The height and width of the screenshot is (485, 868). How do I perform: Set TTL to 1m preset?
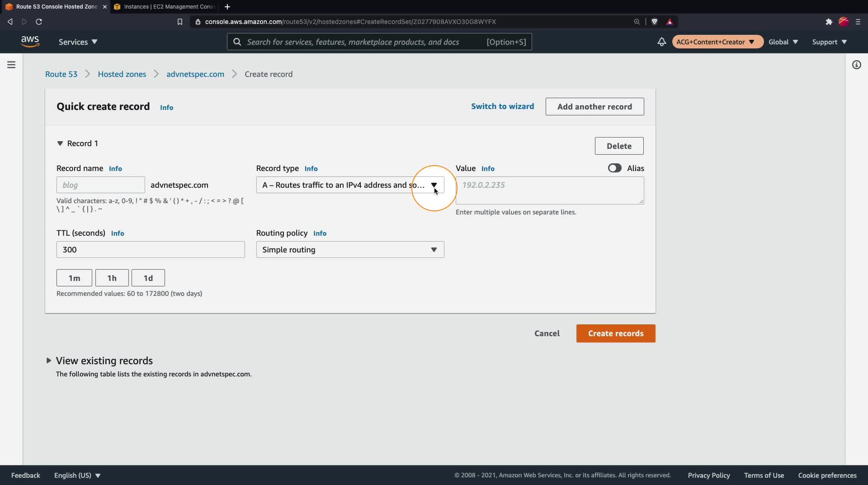click(74, 278)
